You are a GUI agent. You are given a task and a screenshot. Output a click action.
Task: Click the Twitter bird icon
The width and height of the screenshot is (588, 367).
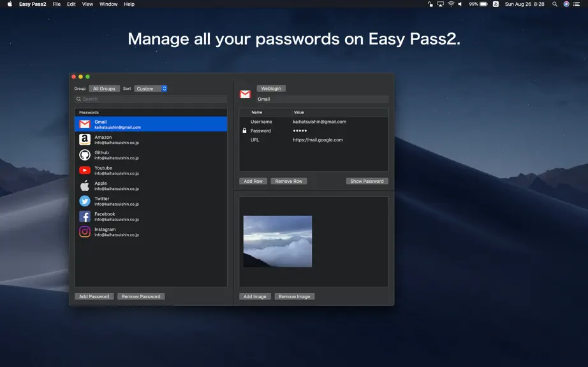pyautogui.click(x=85, y=201)
